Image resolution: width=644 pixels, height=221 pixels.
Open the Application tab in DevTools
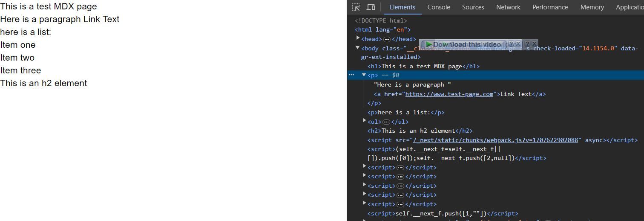click(630, 7)
